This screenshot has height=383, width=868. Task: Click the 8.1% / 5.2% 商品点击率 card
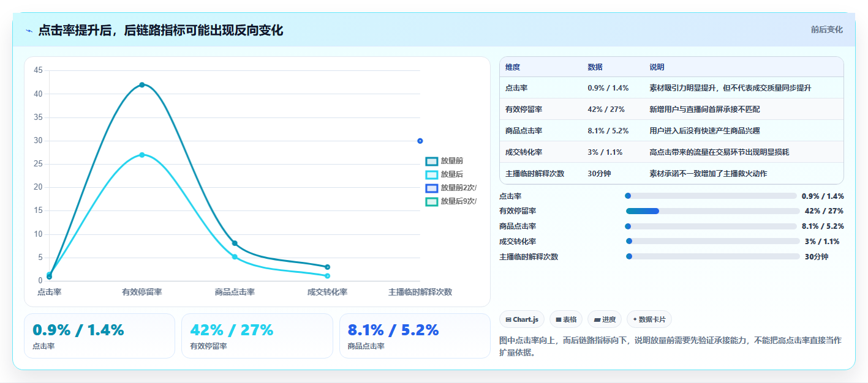(415, 336)
